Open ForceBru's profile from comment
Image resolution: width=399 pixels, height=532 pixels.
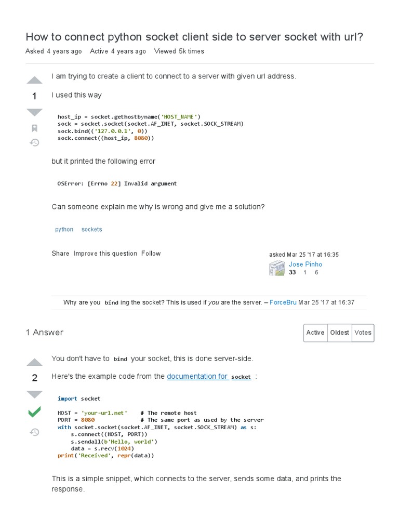click(x=283, y=302)
